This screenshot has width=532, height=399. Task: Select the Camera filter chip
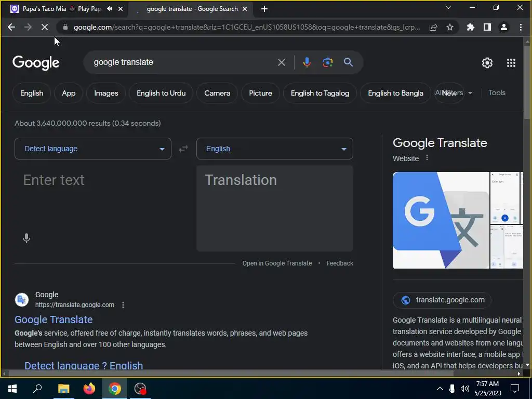pos(217,93)
